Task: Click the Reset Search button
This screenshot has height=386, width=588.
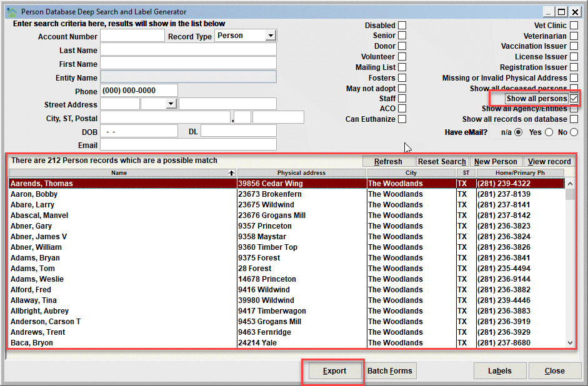Action: click(442, 162)
